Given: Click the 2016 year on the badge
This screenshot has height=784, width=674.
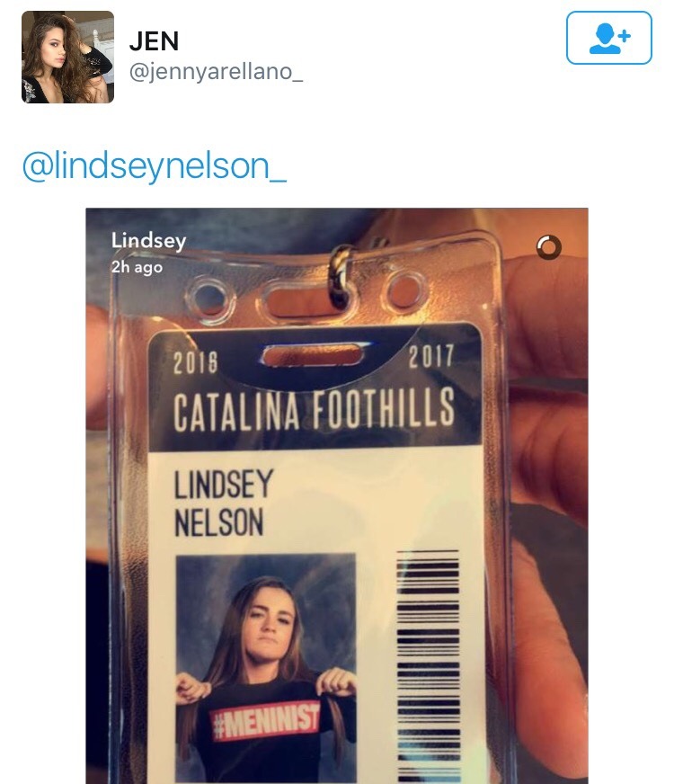Looking at the screenshot, I should click(x=196, y=362).
